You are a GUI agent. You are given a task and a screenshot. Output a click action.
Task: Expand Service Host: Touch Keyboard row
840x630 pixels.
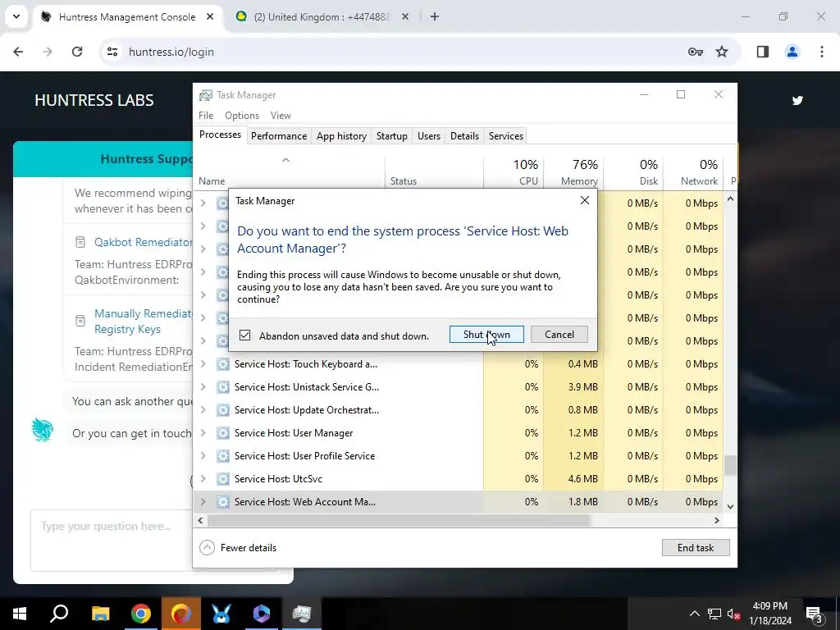[x=203, y=364]
